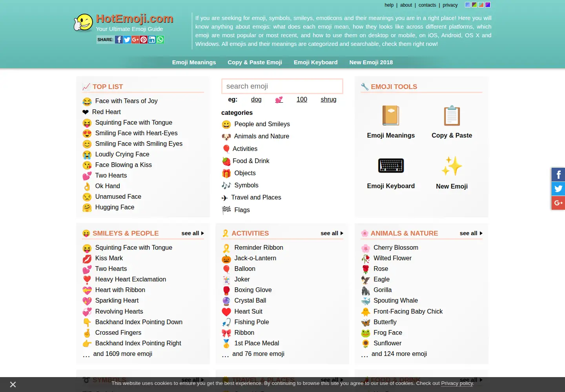Open the Privacy policy link in cookie notice
Screen dimensions: 565x392
pos(457,383)
